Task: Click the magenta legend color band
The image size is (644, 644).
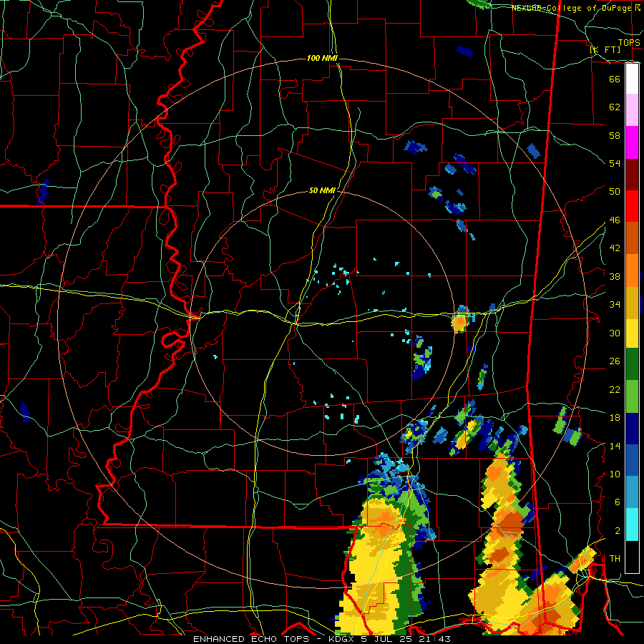Action: (632, 142)
